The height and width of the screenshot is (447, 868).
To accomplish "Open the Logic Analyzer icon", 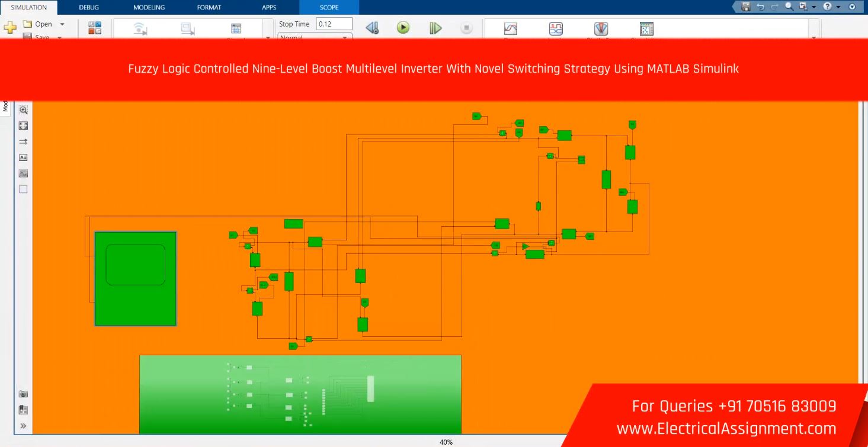I will pos(556,28).
